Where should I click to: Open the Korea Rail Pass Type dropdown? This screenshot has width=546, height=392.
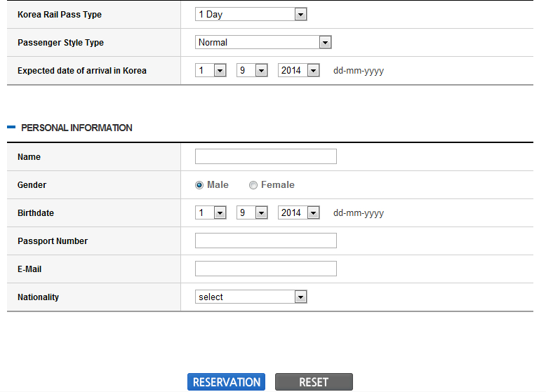point(251,15)
